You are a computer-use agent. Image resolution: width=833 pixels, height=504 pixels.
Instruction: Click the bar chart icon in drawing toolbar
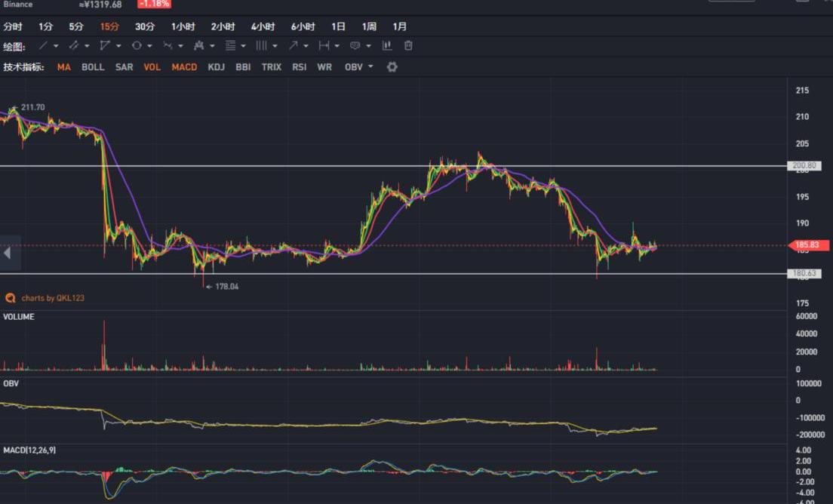coord(387,46)
